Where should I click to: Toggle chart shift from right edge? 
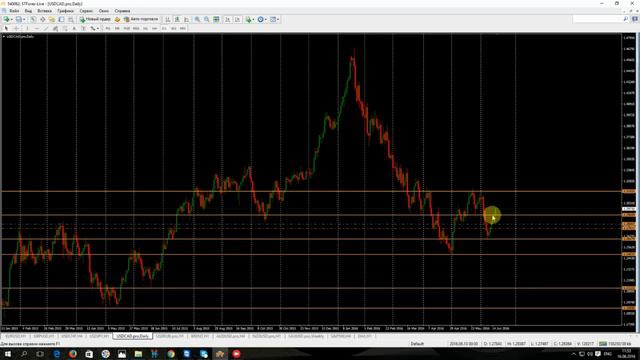point(238,19)
